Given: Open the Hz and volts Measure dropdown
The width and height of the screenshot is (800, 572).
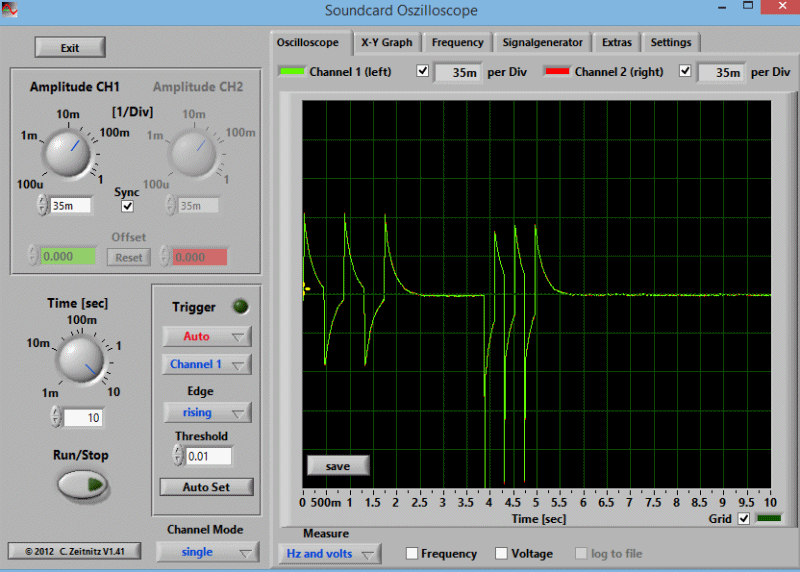Looking at the screenshot, I should [330, 554].
